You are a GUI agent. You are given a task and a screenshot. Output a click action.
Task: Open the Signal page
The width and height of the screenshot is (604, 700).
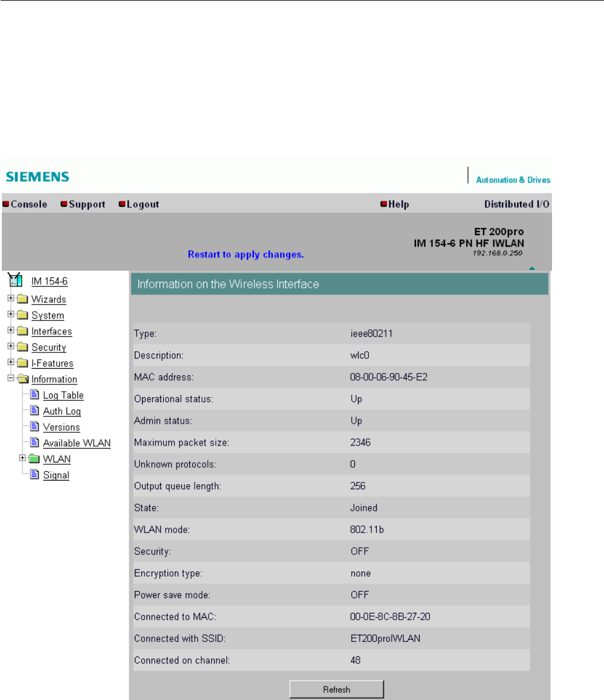click(x=56, y=475)
